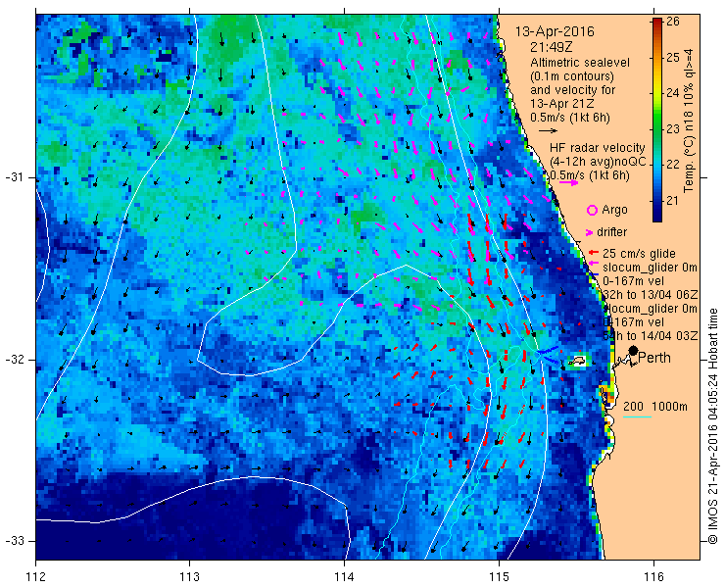The width and height of the screenshot is (725, 588).
Task: Click the black Perth city marker dot
Action: 634,350
